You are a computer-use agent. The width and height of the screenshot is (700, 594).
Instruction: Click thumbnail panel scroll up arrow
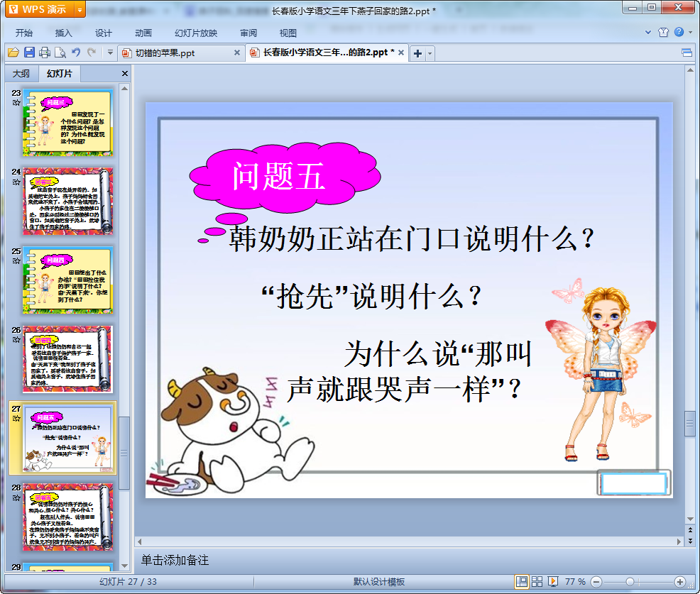(124, 89)
